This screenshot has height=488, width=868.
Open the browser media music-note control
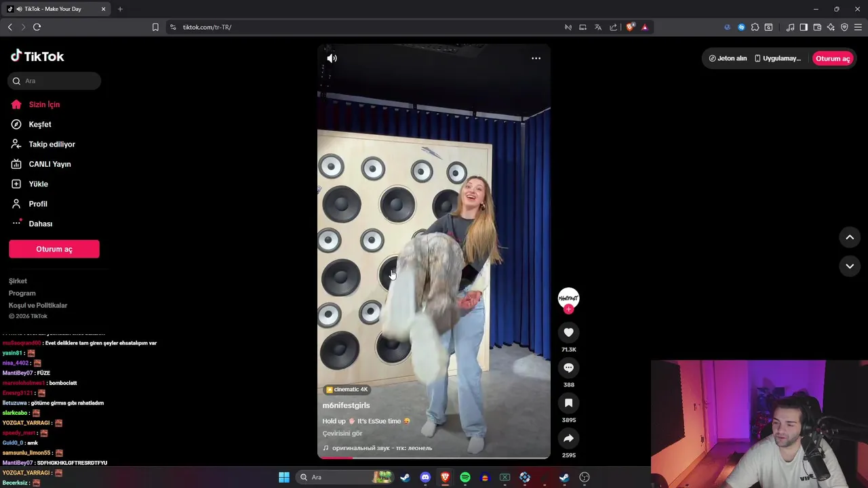coord(790,27)
